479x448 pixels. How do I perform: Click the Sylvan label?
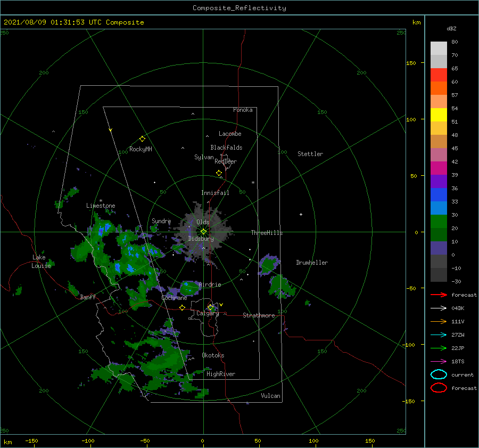[204, 157]
